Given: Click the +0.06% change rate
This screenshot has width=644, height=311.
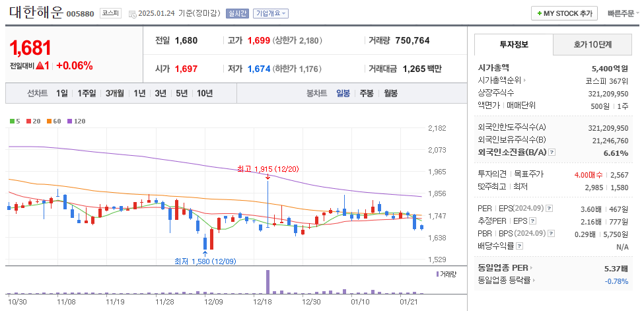Looking at the screenshot, I should [75, 65].
